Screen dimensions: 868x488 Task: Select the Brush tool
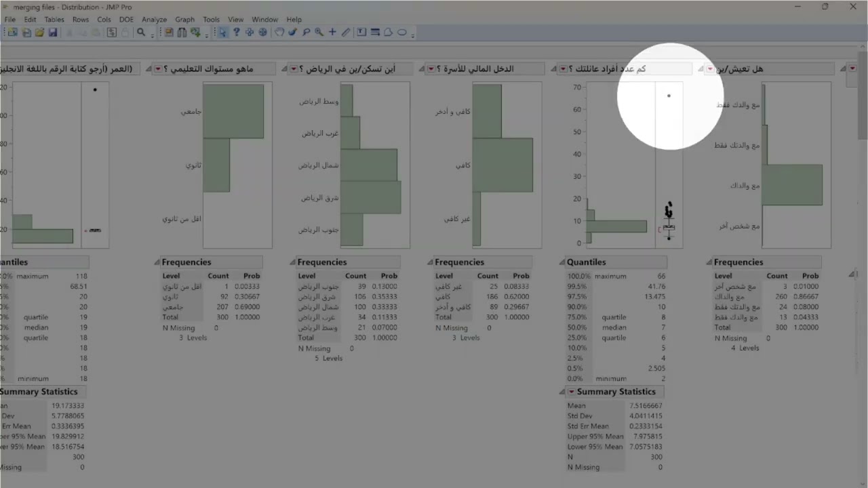(292, 32)
